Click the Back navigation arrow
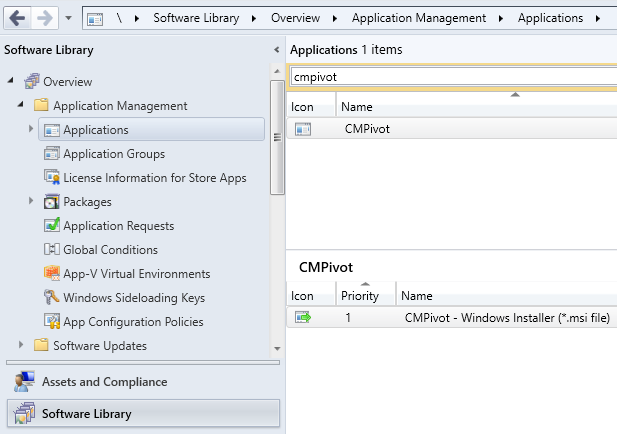The height and width of the screenshot is (434, 617). (17, 18)
